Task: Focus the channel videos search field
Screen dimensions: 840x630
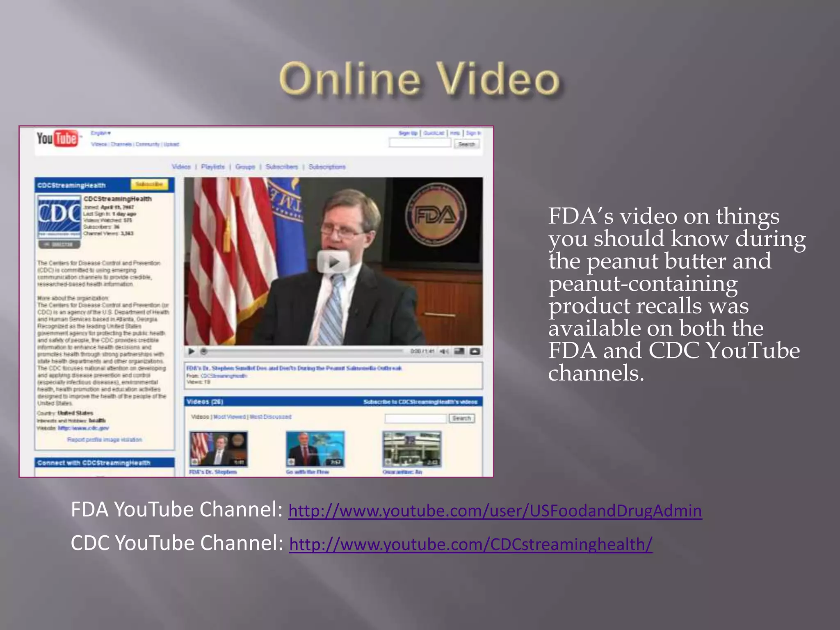Action: pos(415,418)
